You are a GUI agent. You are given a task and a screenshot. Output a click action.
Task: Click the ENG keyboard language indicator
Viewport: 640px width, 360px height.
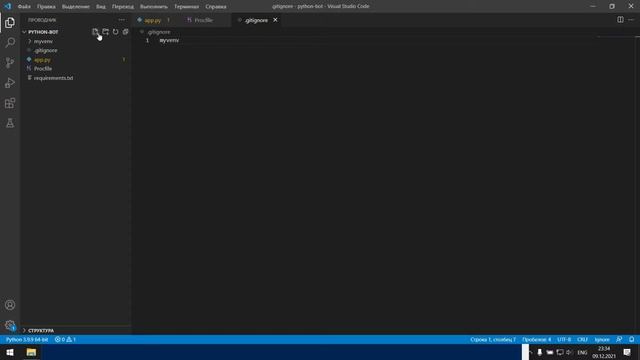click(582, 352)
